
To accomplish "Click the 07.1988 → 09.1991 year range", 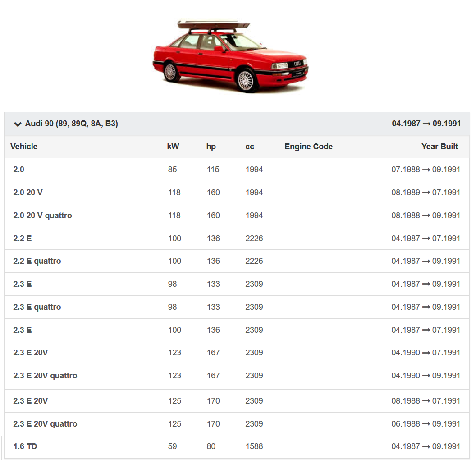I will [426, 170].
